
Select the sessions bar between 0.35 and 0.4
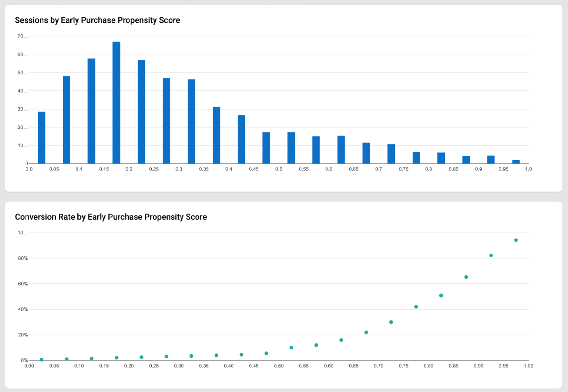216,135
